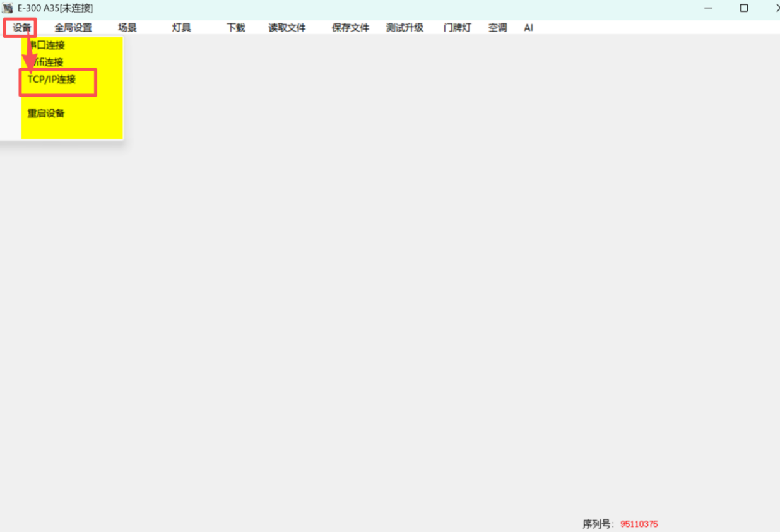Choose TCP/IP连接 from the dropdown menu
Screen dimensions: 780x532
(x=52, y=80)
